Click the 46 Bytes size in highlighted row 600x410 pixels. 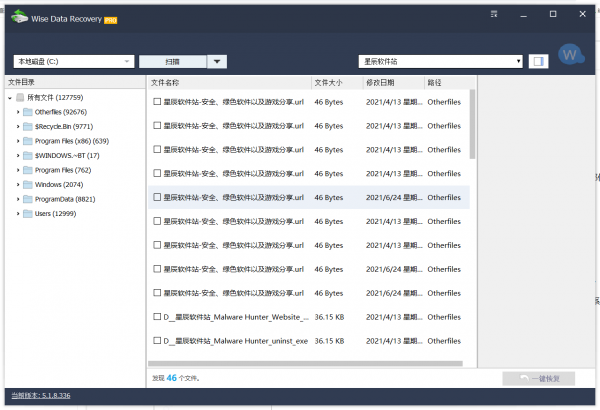(x=329, y=198)
